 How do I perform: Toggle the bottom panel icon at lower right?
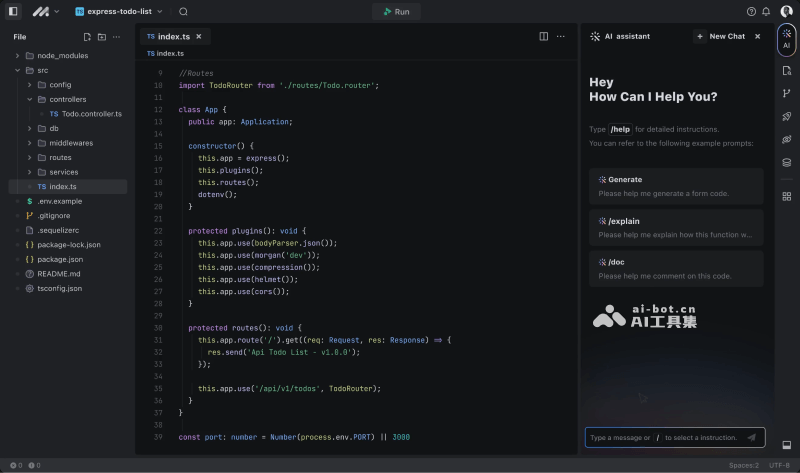pos(787,445)
